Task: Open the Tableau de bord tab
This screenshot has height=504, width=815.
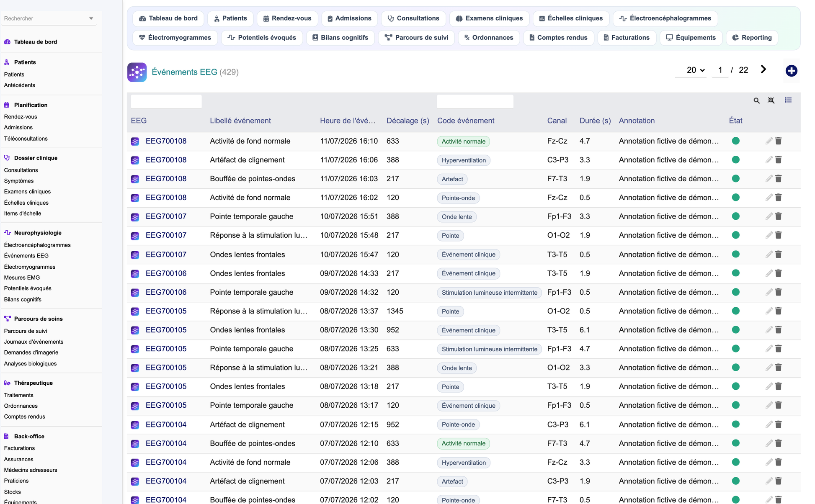Action: tap(168, 18)
